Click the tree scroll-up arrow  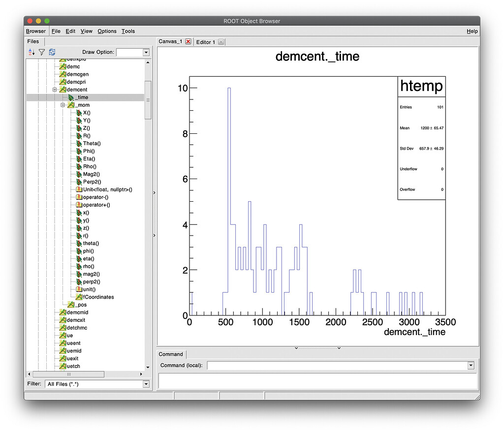click(148, 62)
